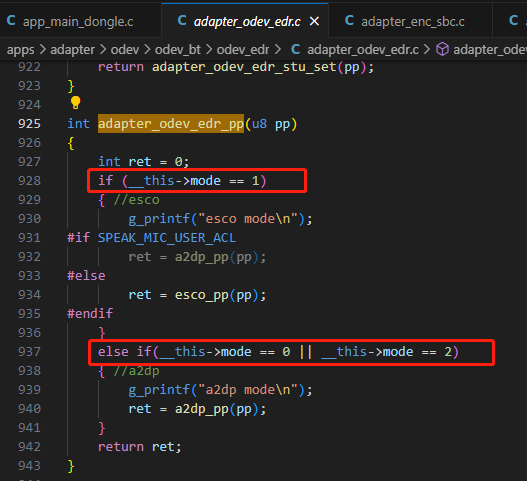Click 'ret = a2dp_pp(pp);' on line 940

click(x=197, y=409)
